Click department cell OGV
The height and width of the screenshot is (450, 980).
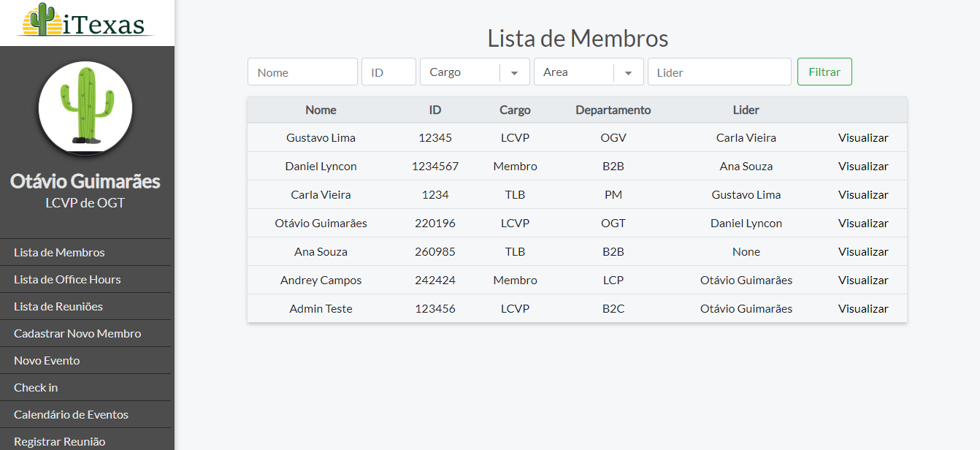[613, 137]
